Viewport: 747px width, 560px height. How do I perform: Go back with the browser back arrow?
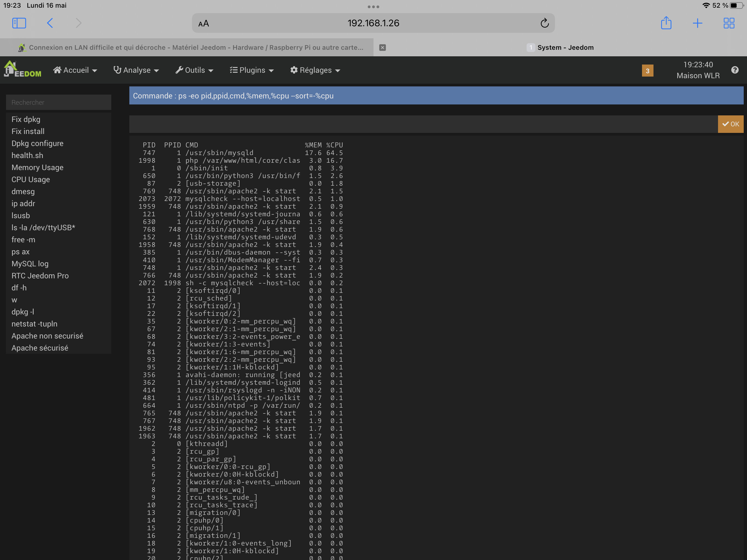tap(50, 23)
